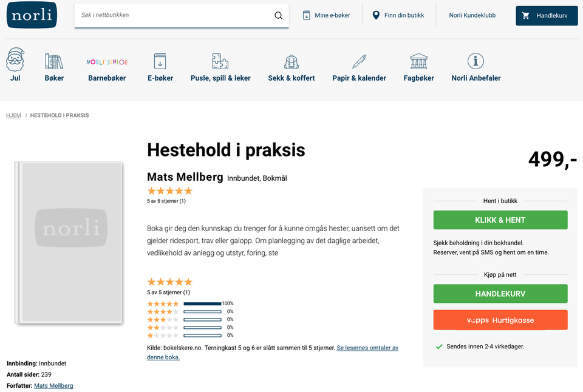This screenshot has width=583, height=392.
Task: Open the Fagbøker building icon
Action: click(418, 61)
